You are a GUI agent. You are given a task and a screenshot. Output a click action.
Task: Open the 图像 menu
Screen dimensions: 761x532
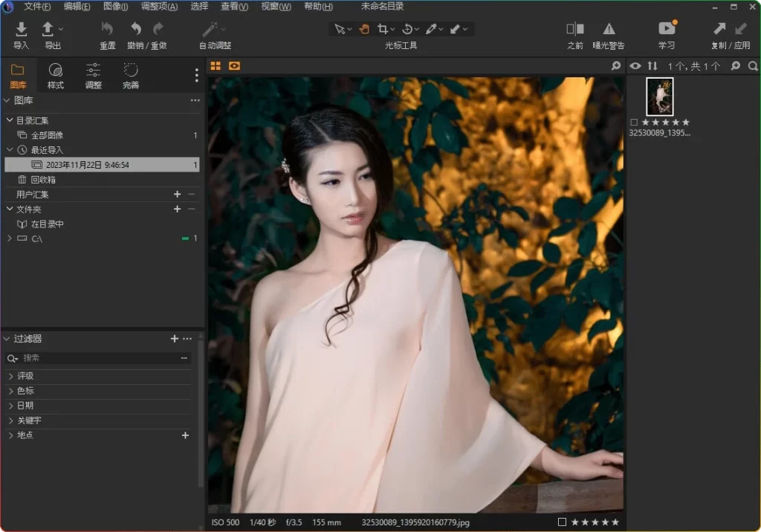116,7
